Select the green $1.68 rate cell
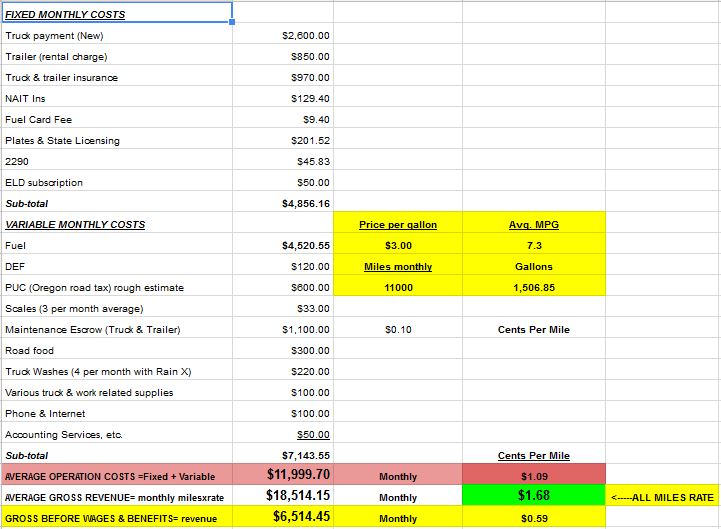The height and width of the screenshot is (529, 721). click(534, 496)
